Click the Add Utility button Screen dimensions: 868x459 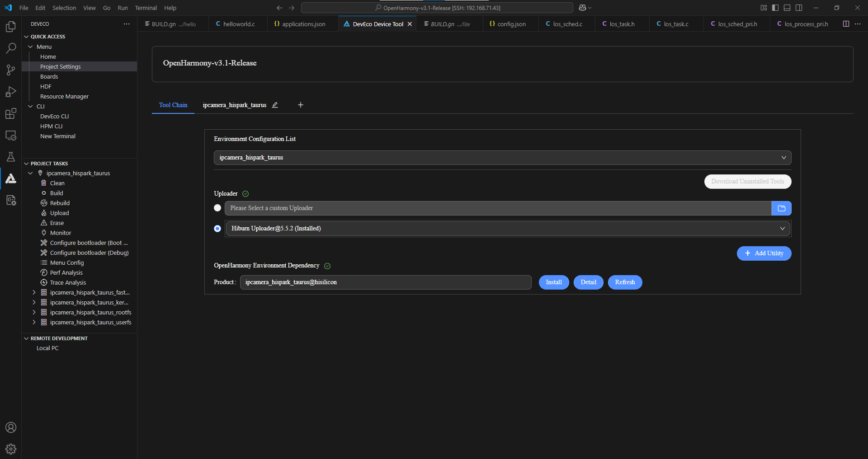coord(764,253)
